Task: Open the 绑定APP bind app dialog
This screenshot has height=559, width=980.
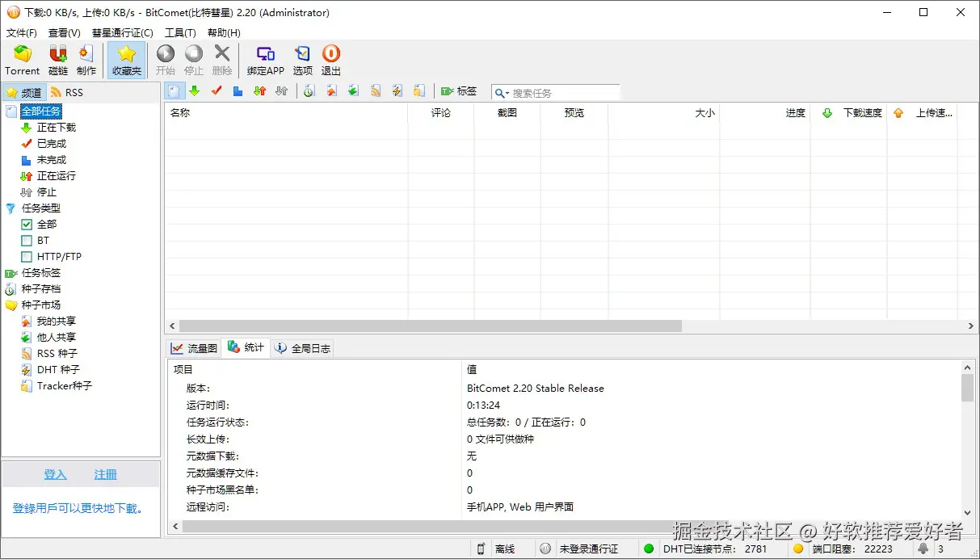Action: click(x=266, y=61)
